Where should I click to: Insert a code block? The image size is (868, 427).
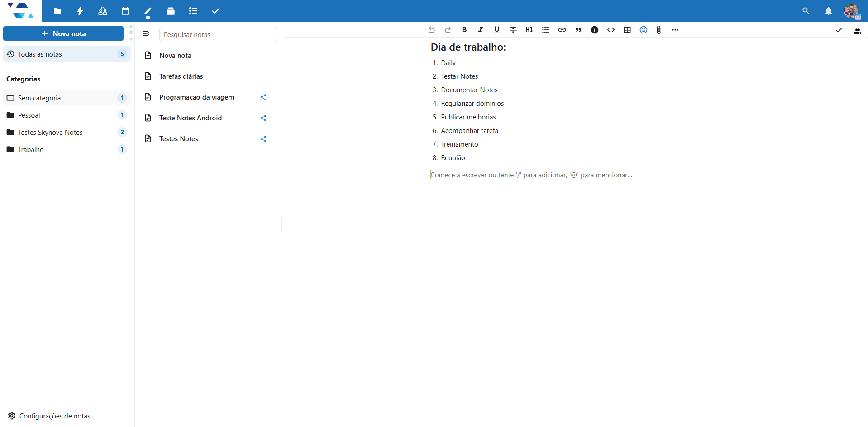(x=610, y=30)
